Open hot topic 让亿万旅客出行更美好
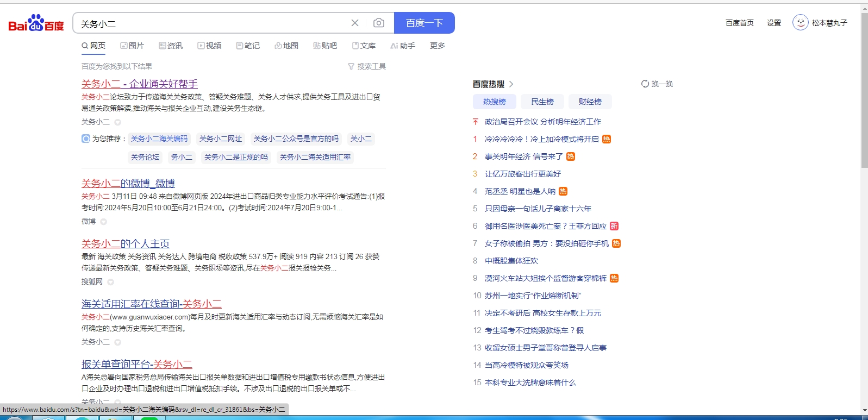This screenshot has width=868, height=420. pos(523,174)
